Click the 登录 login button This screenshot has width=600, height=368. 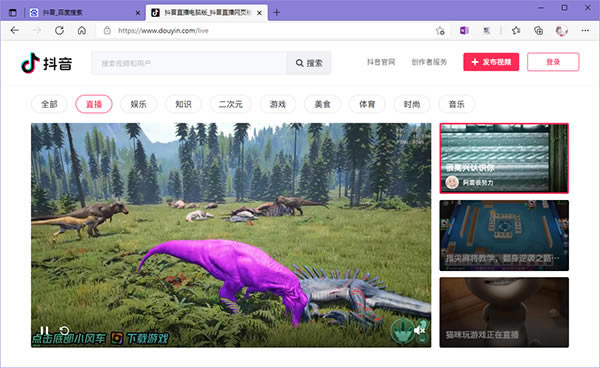coord(553,62)
